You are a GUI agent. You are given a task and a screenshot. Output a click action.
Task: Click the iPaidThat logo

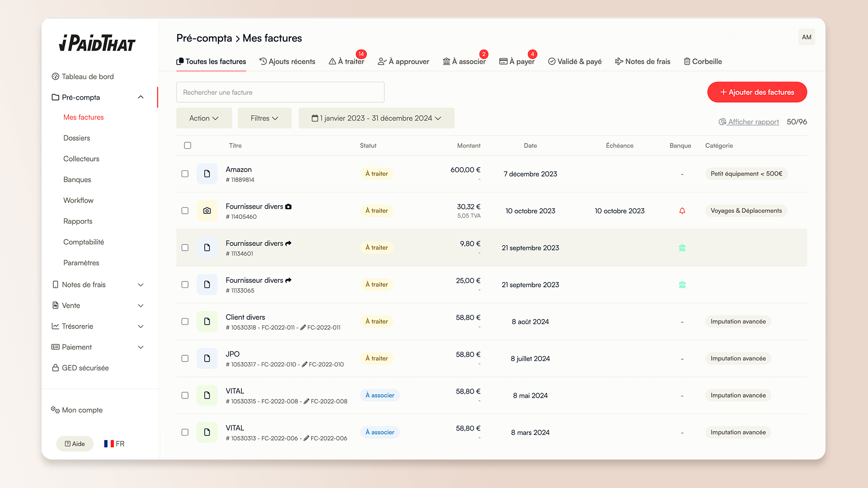(x=97, y=43)
